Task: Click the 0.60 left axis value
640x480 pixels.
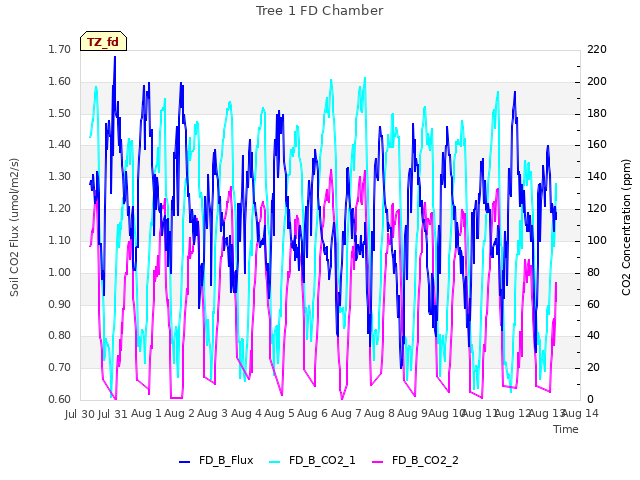Action: [60, 399]
